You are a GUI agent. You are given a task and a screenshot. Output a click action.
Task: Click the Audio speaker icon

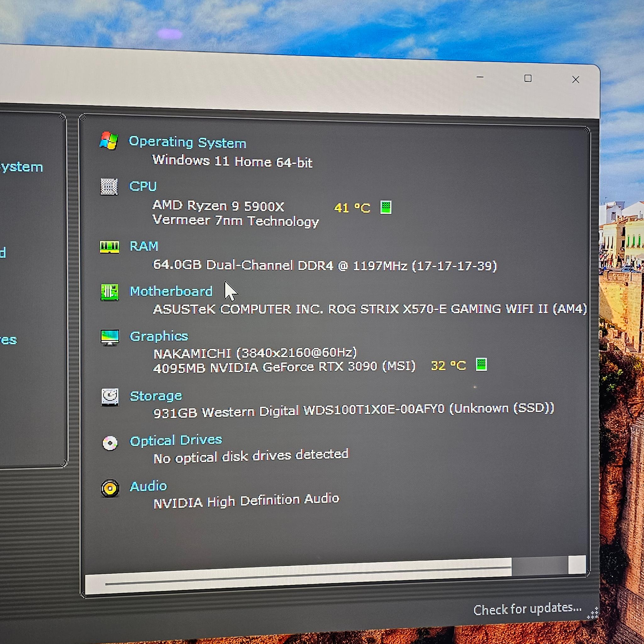pyautogui.click(x=110, y=489)
